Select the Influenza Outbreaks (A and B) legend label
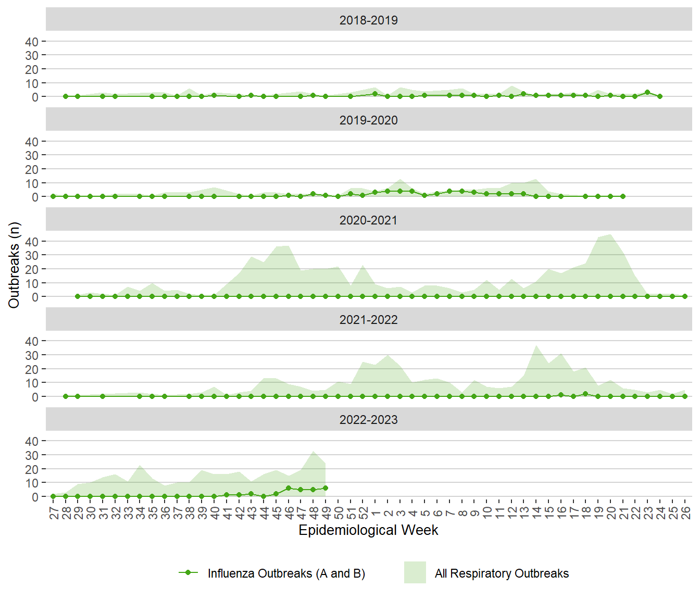The width and height of the screenshot is (700, 600). [286, 573]
